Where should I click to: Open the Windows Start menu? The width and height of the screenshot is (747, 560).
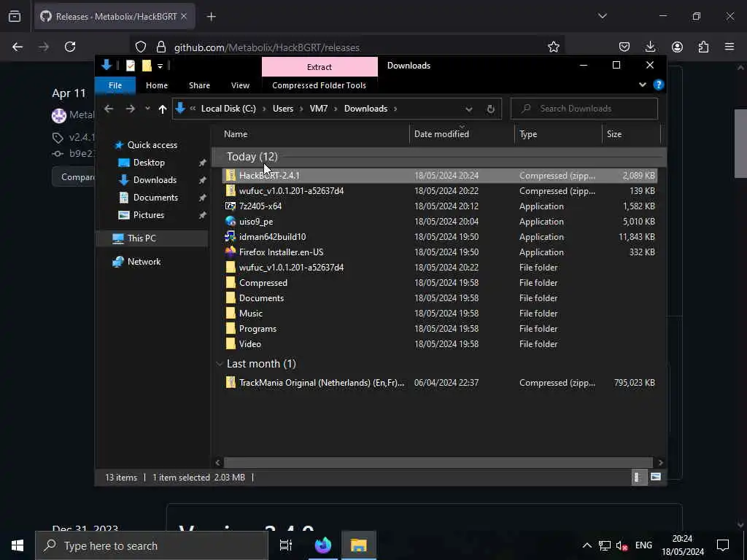tap(18, 545)
